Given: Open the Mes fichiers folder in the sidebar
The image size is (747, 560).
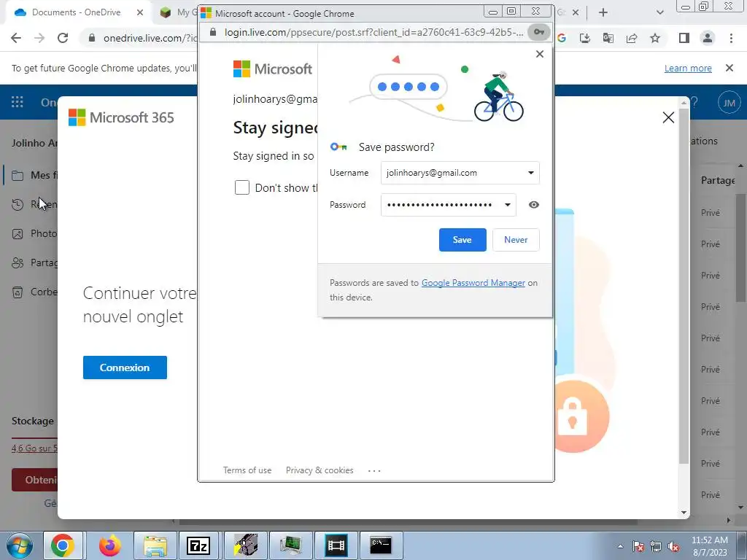Looking at the screenshot, I should click(x=32, y=175).
